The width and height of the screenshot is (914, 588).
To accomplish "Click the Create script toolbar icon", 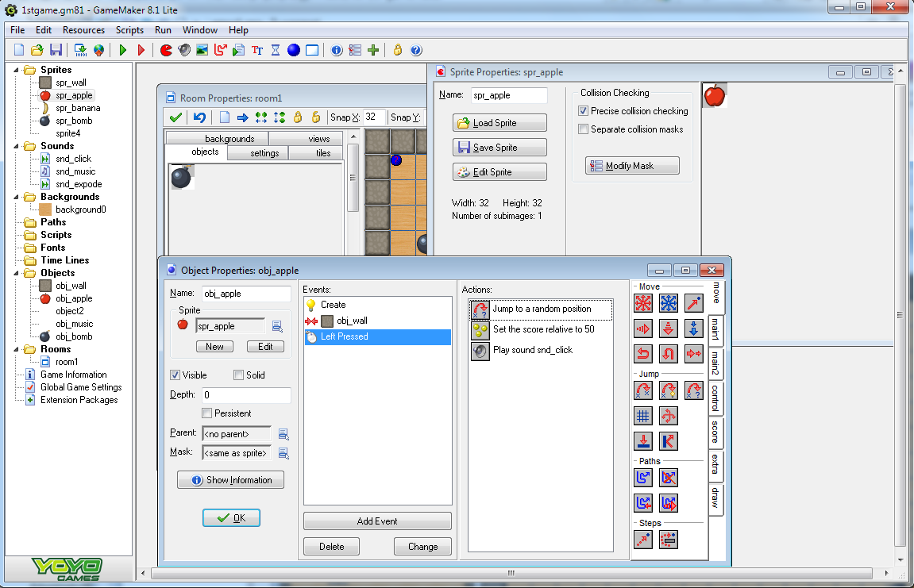I will tap(238, 50).
